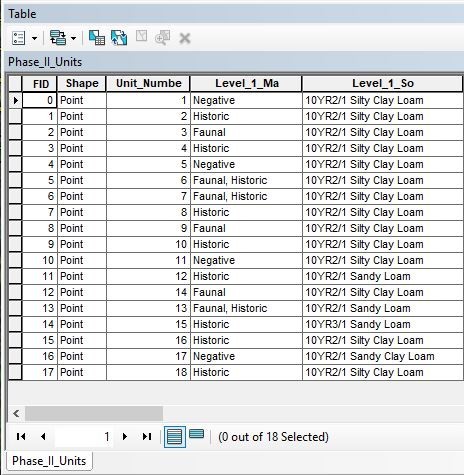Screen dimensions: 464x475
Task: Click the select-all corner header cell
Action: coord(15,83)
